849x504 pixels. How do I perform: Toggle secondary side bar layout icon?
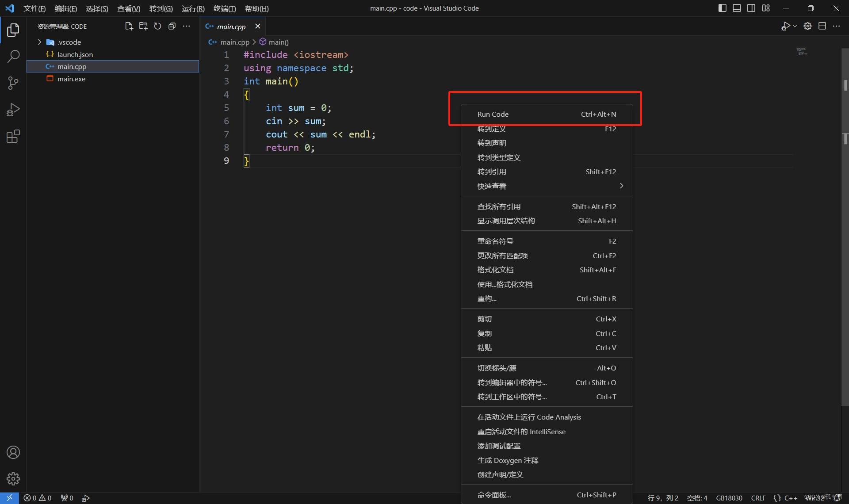(751, 8)
